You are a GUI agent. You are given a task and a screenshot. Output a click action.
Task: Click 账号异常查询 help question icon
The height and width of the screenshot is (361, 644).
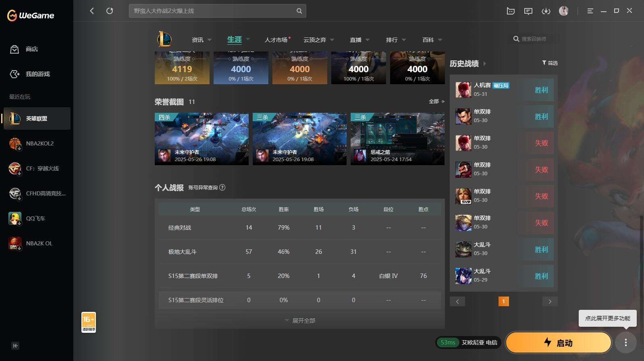222,187
